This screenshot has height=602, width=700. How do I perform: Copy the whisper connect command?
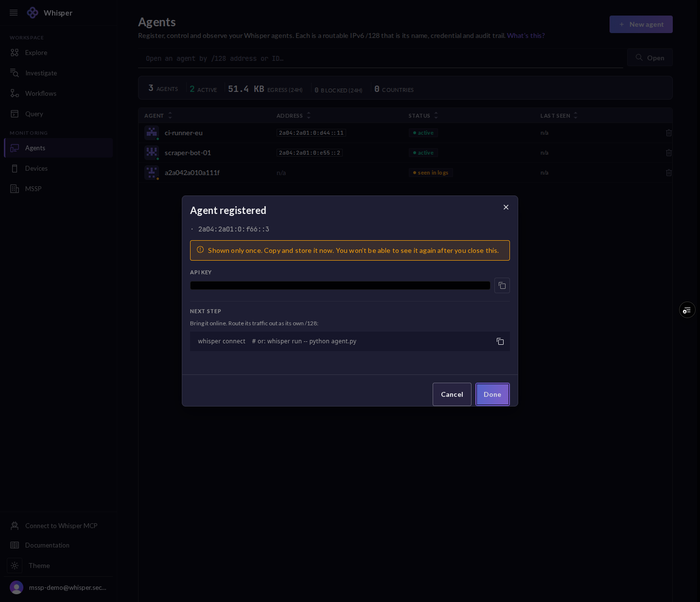click(500, 341)
